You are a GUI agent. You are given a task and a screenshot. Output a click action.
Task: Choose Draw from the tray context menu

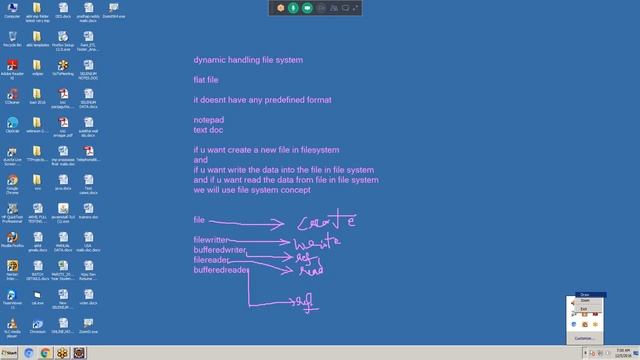coord(590,295)
